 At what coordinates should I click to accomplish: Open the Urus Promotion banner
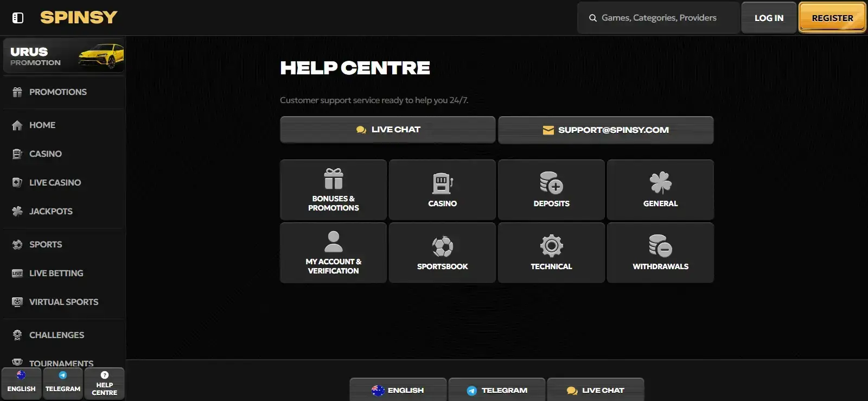pyautogui.click(x=64, y=55)
